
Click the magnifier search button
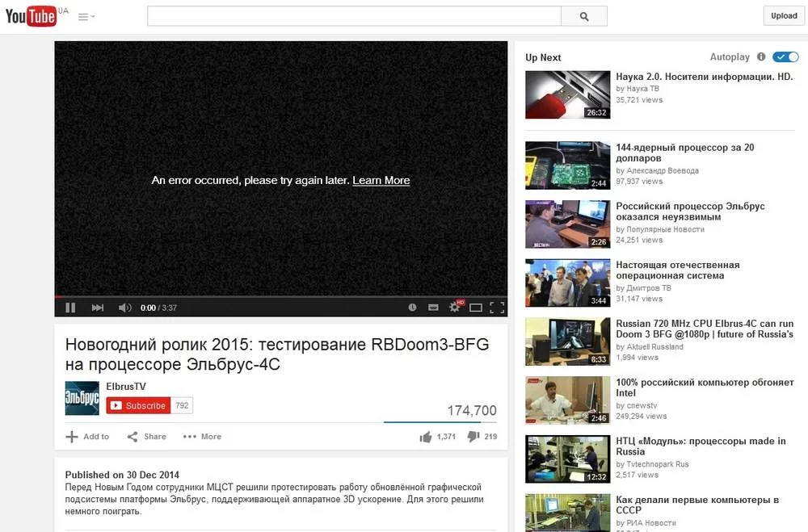click(584, 16)
